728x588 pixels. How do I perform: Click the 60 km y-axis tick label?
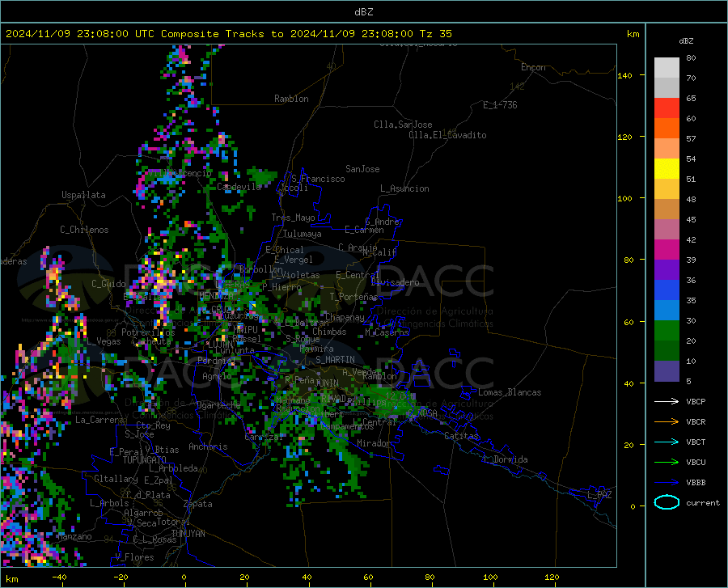click(629, 322)
